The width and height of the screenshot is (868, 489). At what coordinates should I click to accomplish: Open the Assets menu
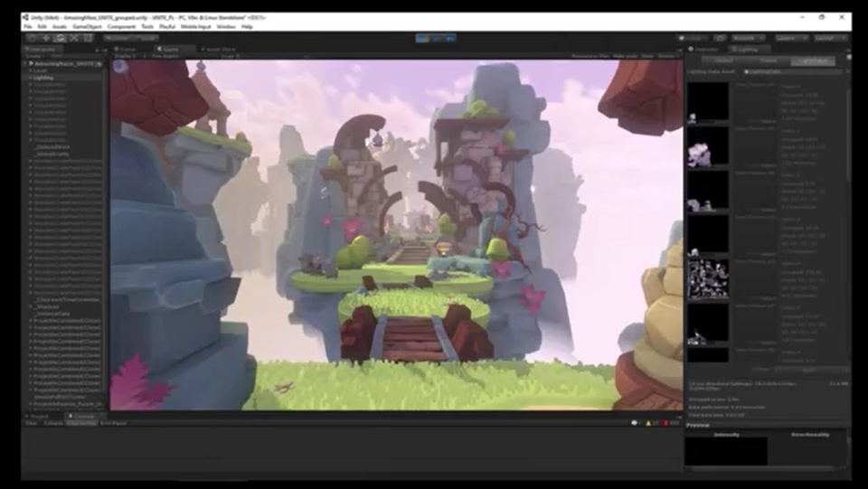60,26
